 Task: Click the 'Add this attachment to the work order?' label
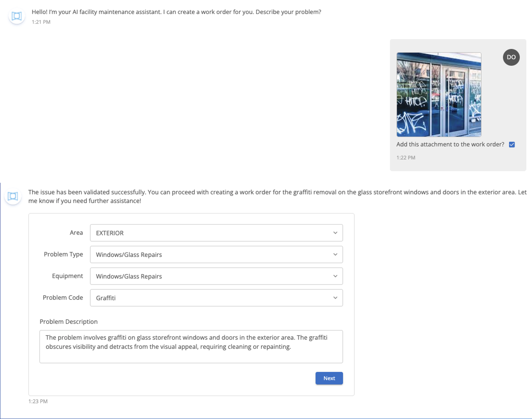click(x=450, y=144)
